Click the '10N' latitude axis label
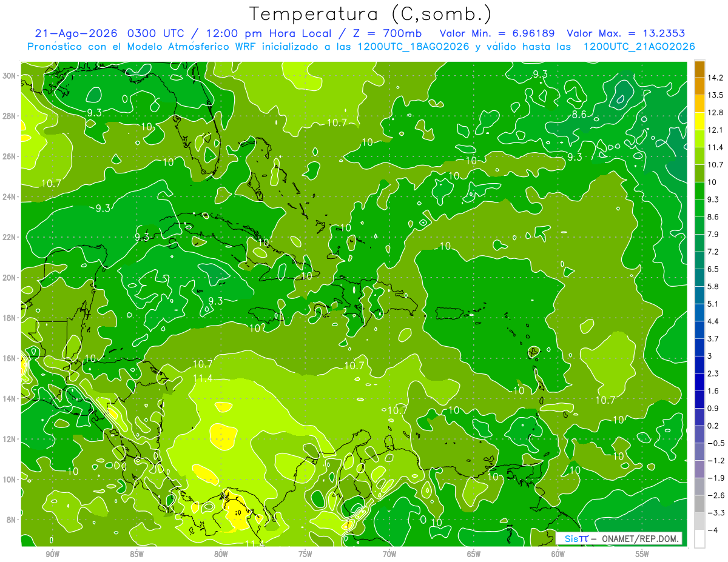This screenshot has height=562, width=728. 9,480
